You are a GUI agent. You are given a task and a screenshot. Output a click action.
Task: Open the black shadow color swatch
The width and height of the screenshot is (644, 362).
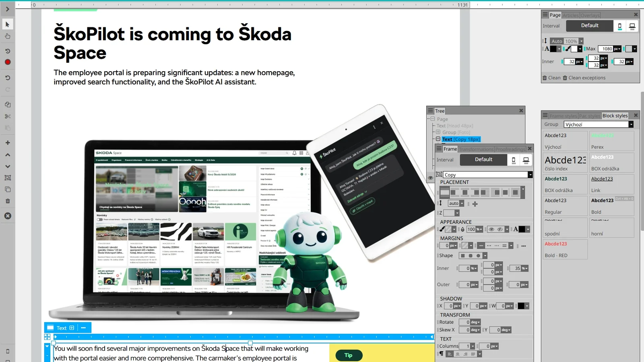(x=521, y=306)
